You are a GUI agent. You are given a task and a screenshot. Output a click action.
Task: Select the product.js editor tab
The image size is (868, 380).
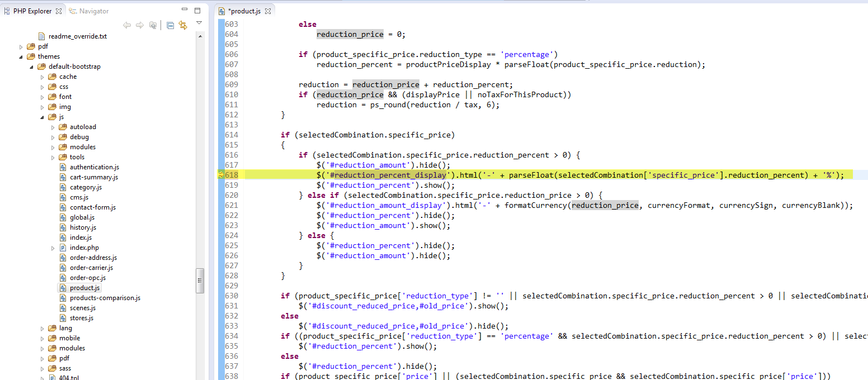(244, 11)
